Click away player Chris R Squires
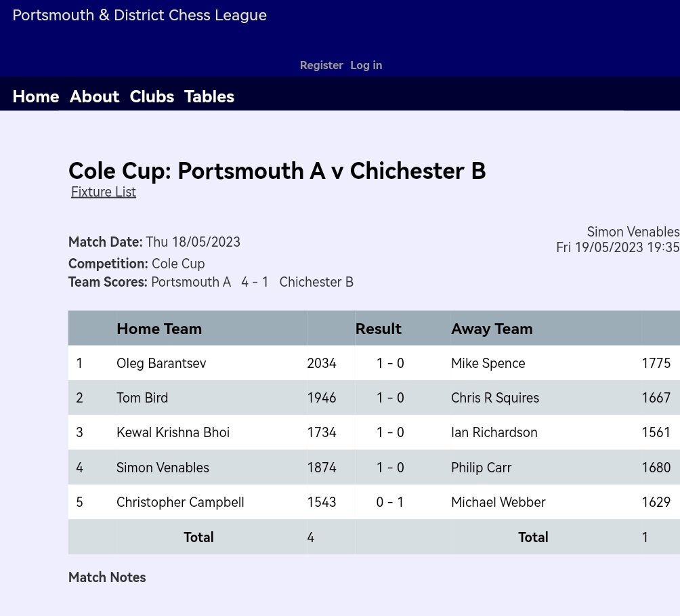The height and width of the screenshot is (616, 680). tap(495, 398)
